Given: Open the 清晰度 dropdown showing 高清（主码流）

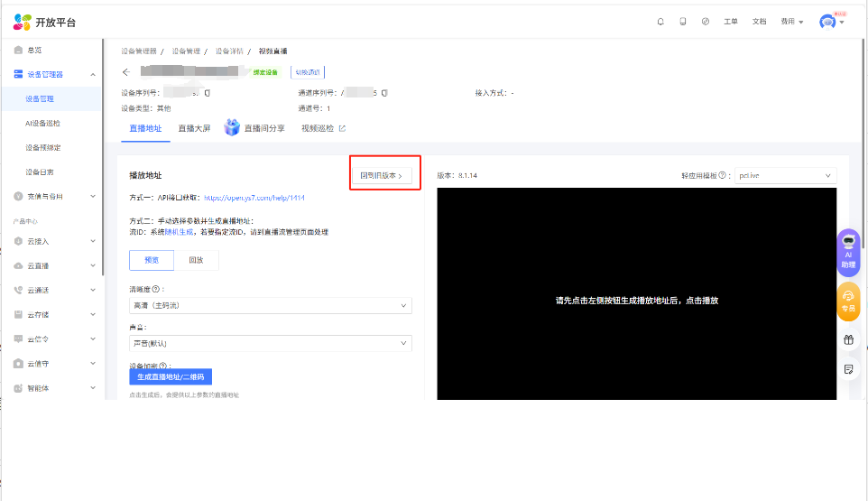Looking at the screenshot, I should tap(271, 306).
